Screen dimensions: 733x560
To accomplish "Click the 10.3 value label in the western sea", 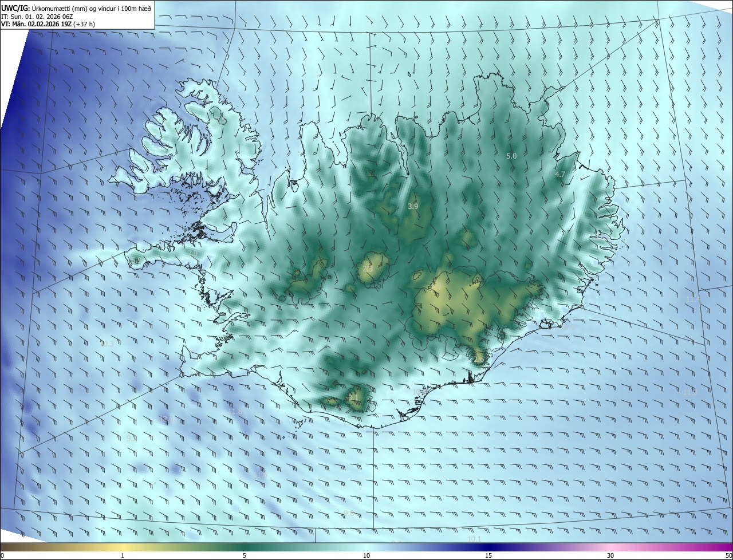I will [x=107, y=344].
